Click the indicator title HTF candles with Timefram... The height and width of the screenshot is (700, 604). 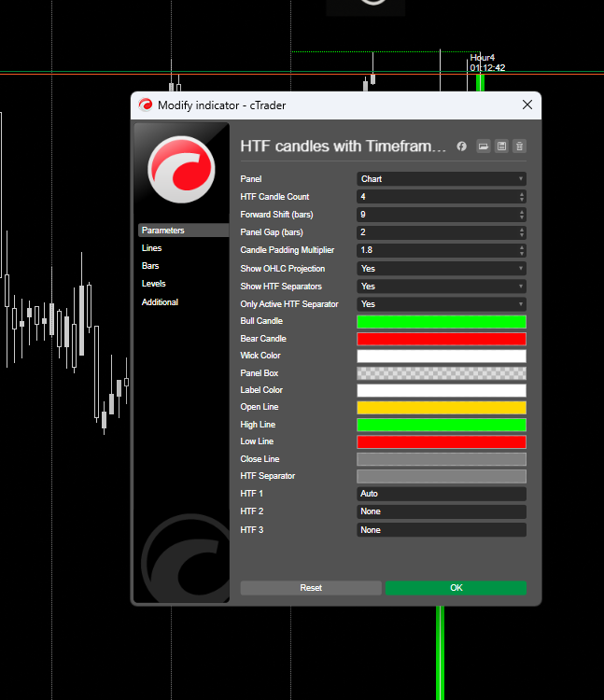(343, 146)
